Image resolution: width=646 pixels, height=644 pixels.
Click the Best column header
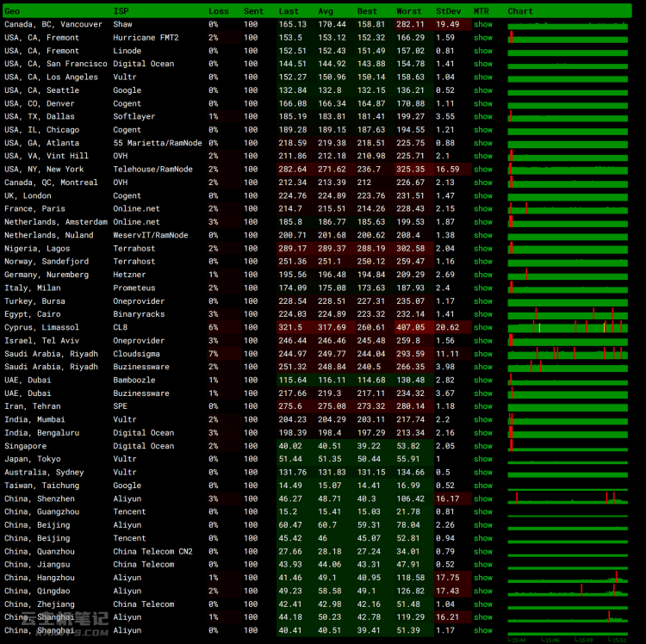pos(367,11)
